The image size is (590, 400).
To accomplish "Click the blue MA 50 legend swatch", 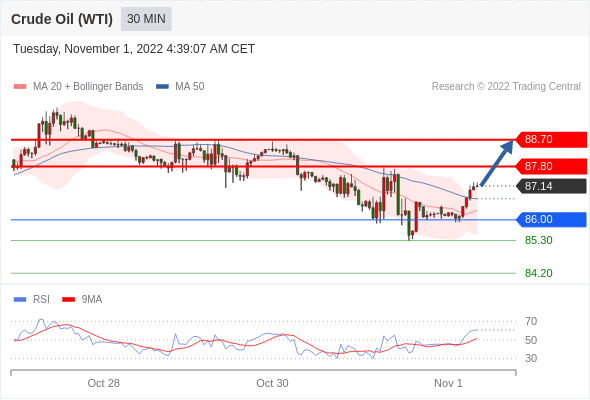I will [162, 87].
